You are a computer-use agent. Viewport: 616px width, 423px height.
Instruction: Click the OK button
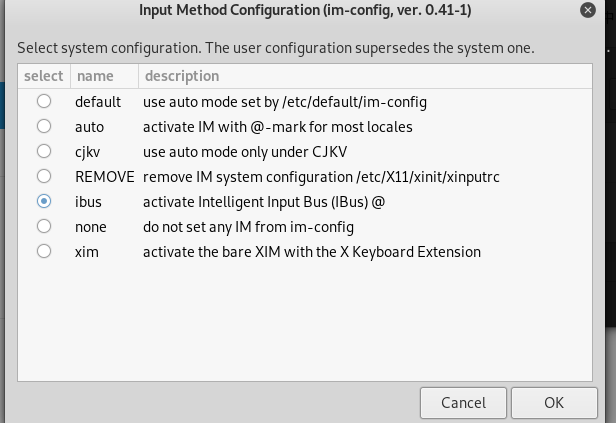pyautogui.click(x=554, y=403)
